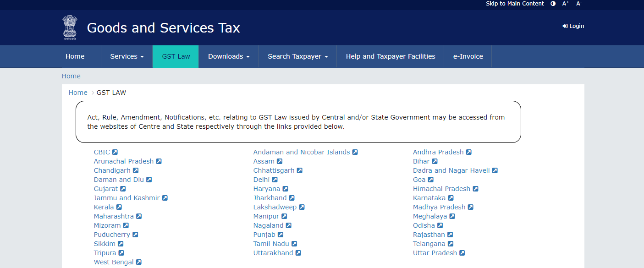Click external link icon next to CBIC

pyautogui.click(x=115, y=152)
